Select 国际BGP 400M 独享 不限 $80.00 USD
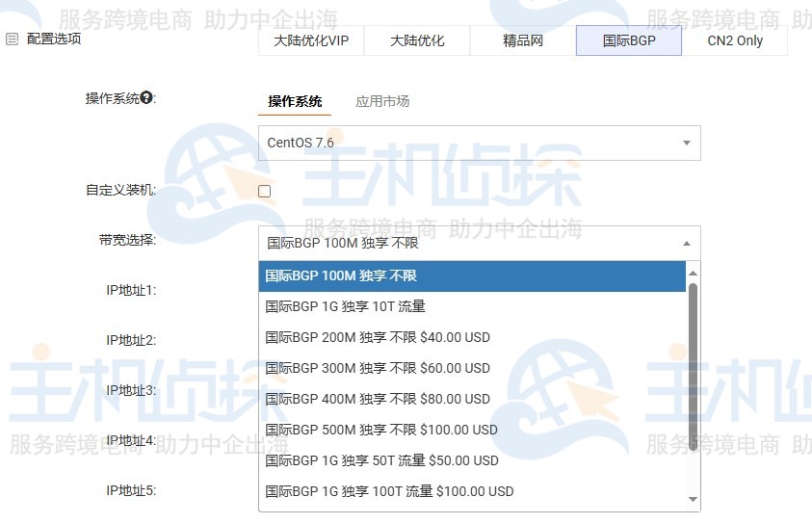Image resolution: width=812 pixels, height=524 pixels. pos(472,399)
